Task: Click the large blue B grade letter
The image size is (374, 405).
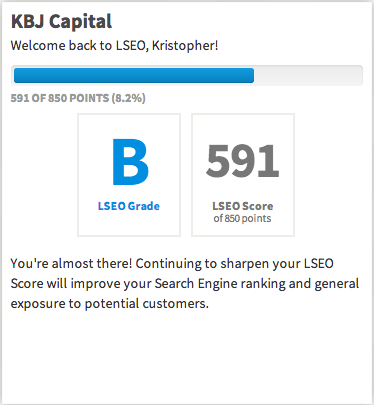Action: click(130, 162)
